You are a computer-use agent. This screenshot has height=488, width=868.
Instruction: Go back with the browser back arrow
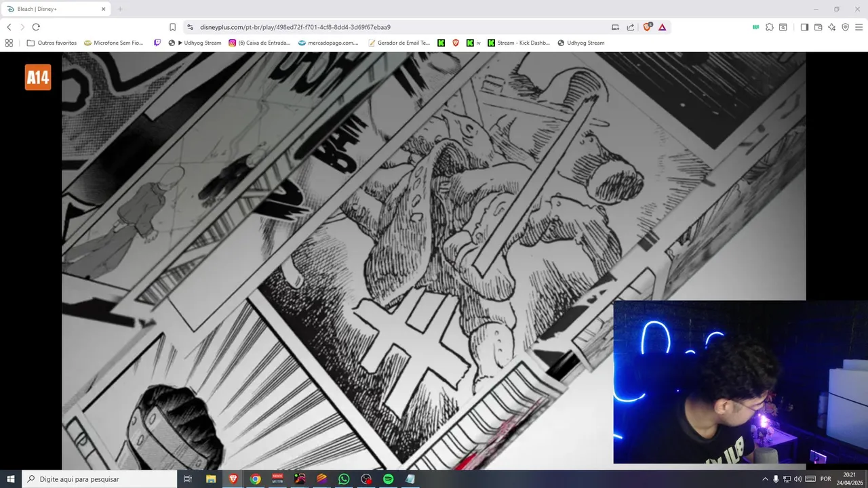(x=9, y=27)
